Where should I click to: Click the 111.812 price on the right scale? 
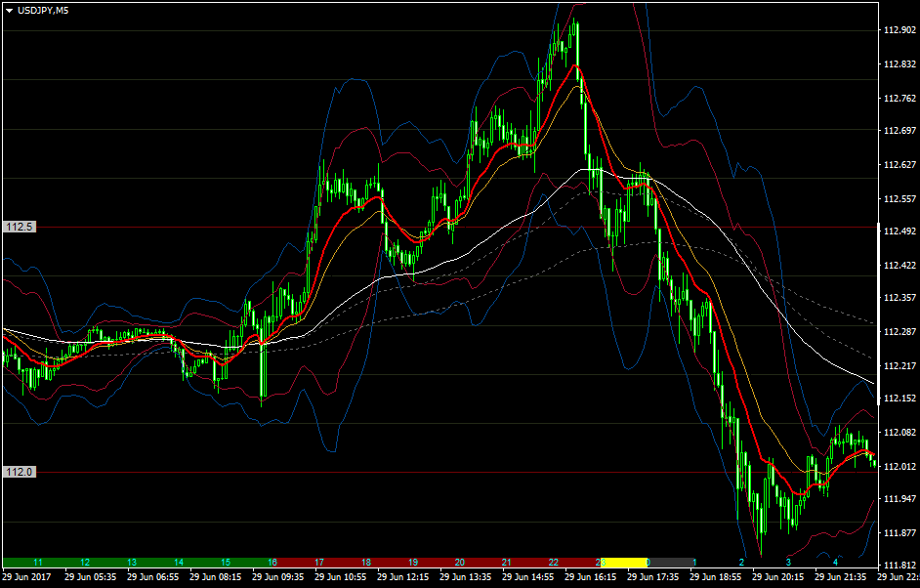(899, 566)
